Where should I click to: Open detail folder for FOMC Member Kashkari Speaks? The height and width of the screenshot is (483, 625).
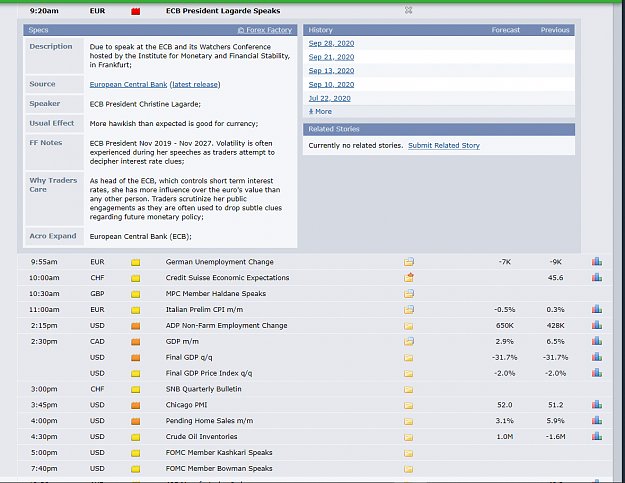409,453
